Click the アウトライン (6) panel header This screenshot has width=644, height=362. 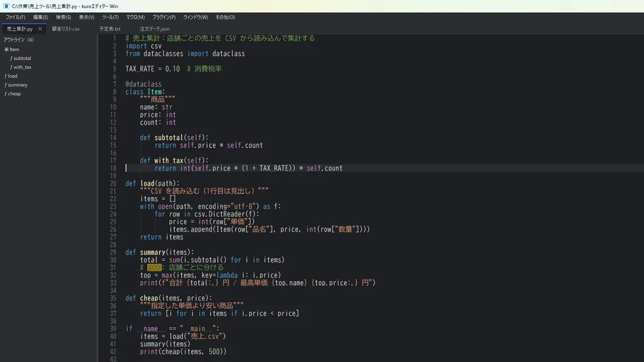click(x=19, y=40)
